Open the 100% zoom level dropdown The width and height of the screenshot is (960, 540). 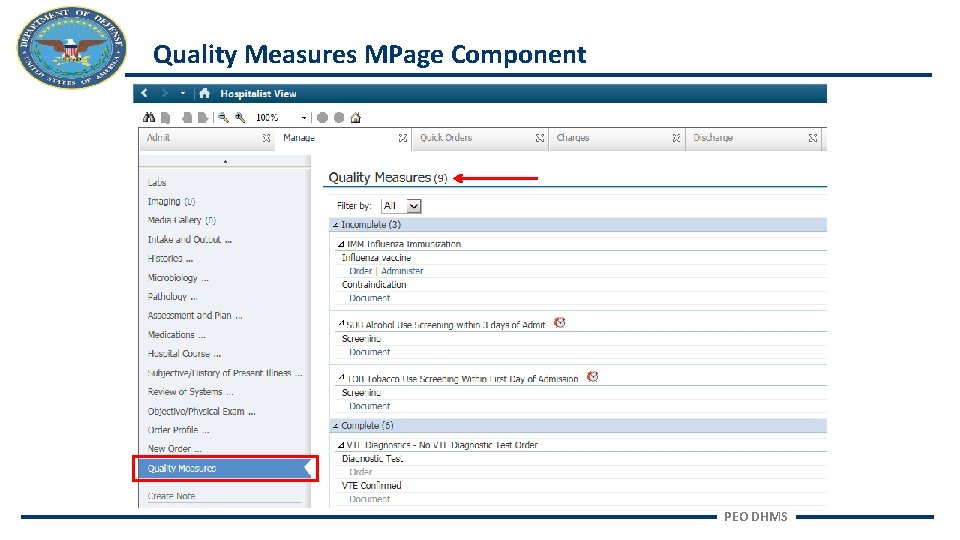coord(304,118)
